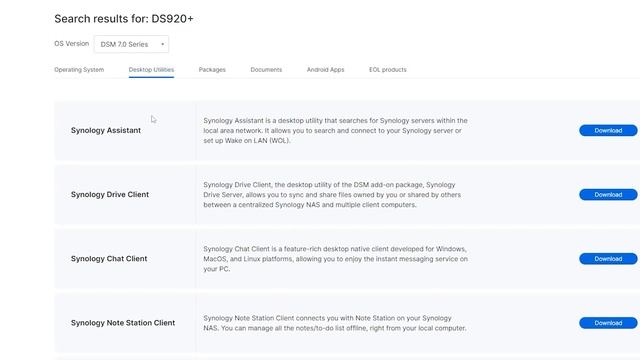
Task: Switch to the Operating System tab
Action: (79, 70)
